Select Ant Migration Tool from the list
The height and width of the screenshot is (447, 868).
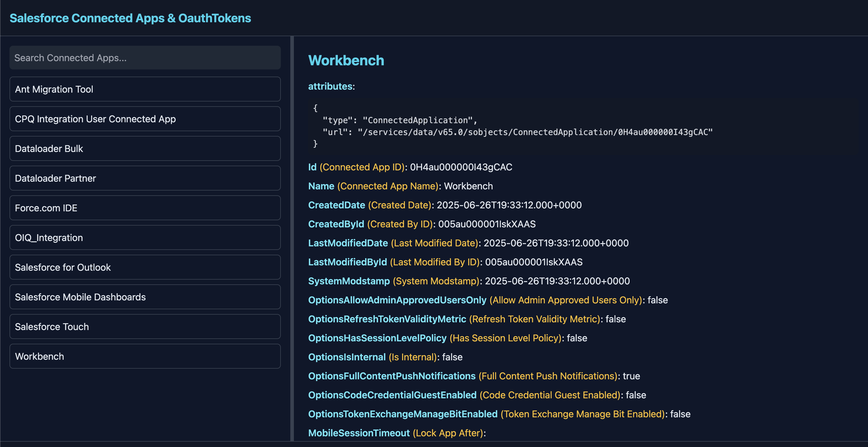coord(145,89)
